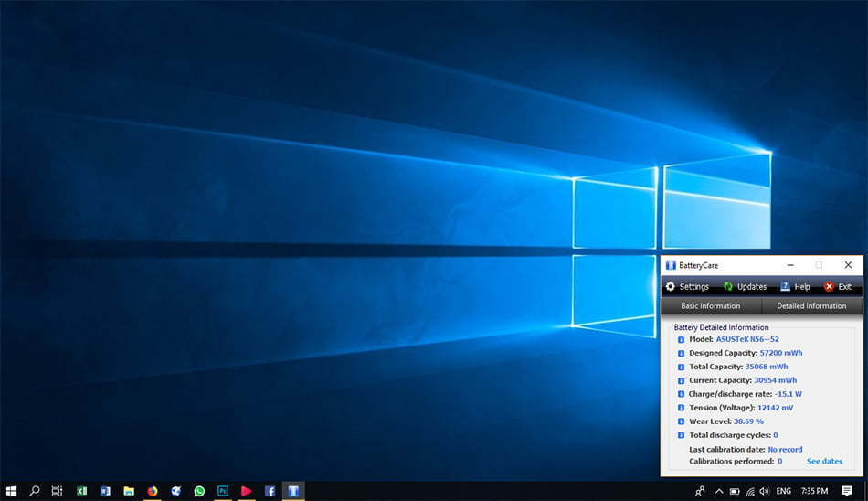Click the info icon beside Total discharge cycles

pos(681,435)
